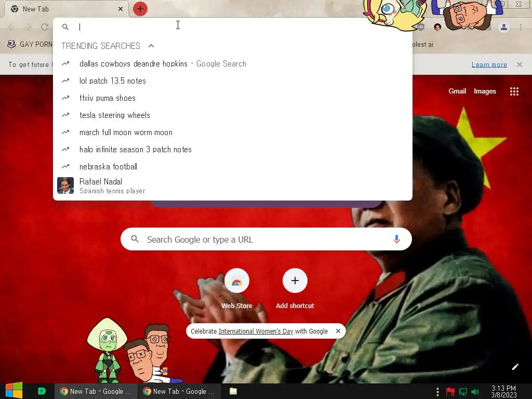Start voice search with microphone icon

pyautogui.click(x=396, y=239)
